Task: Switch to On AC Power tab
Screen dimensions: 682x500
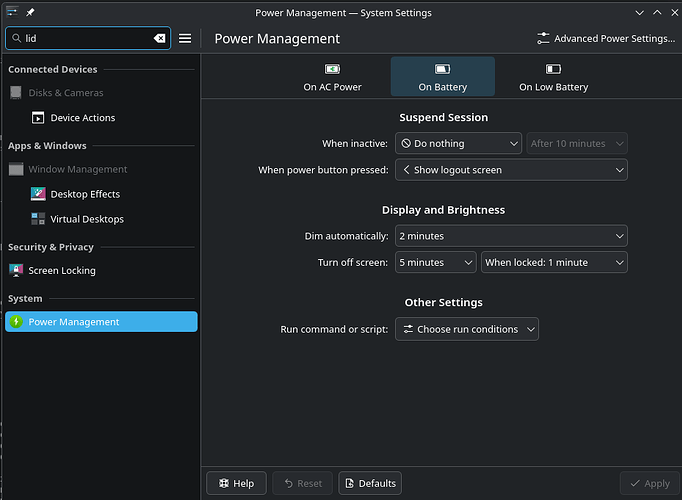Action: click(333, 77)
